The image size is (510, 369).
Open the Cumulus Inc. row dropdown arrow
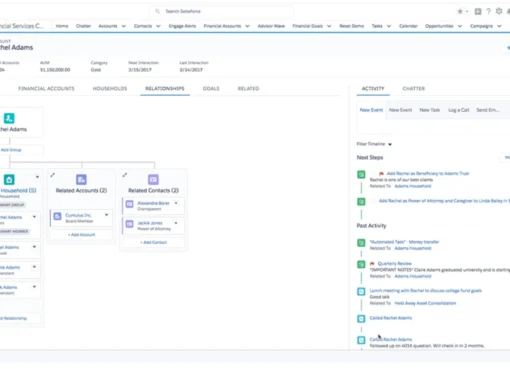tap(107, 215)
